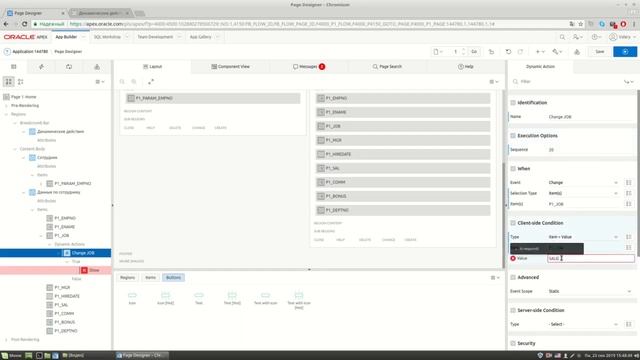Switch to the Help tab
Image resolution: width=640 pixels, height=360 pixels.
[x=466, y=67]
